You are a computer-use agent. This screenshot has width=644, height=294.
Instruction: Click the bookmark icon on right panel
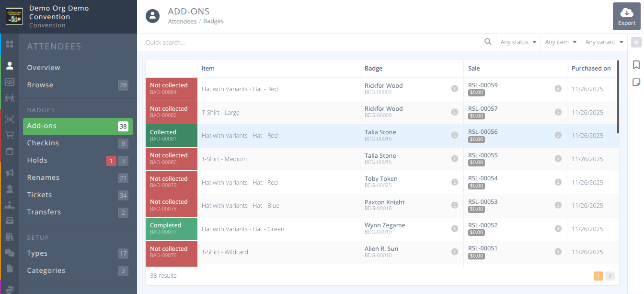(636, 65)
